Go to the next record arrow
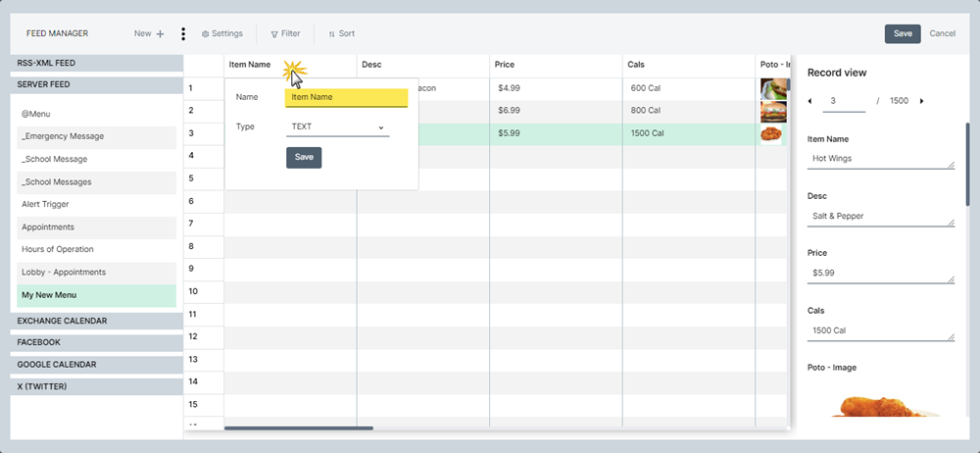The image size is (980, 453). click(x=921, y=101)
